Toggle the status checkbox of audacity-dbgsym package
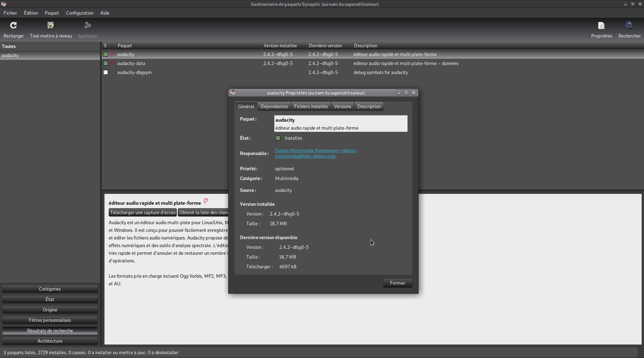The width and height of the screenshot is (644, 358). coord(106,72)
